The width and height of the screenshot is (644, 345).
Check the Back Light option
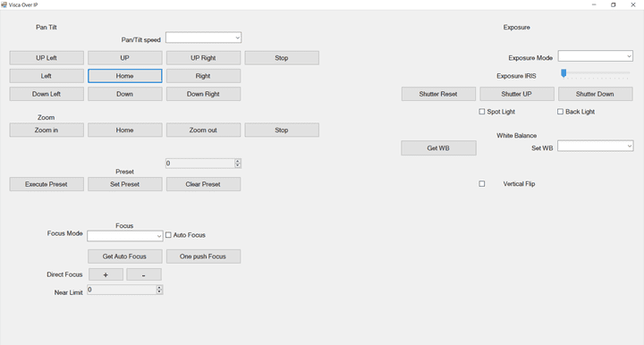(x=560, y=112)
